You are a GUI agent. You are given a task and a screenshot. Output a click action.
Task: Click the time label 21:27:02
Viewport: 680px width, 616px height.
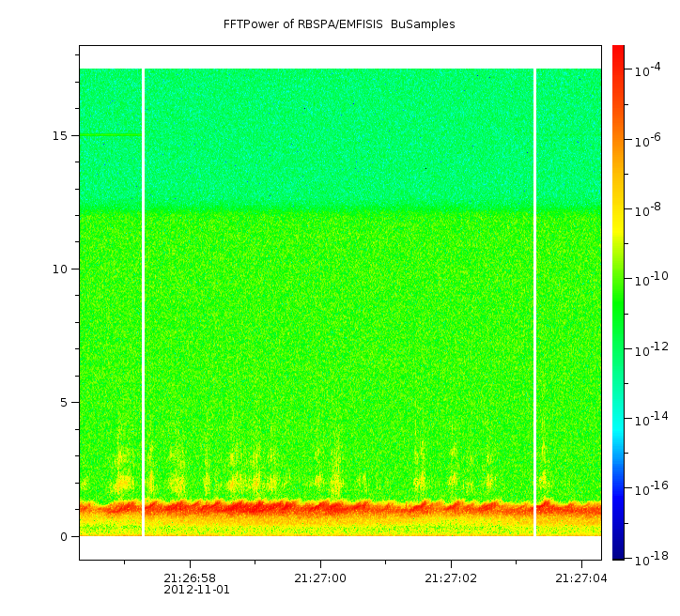click(x=451, y=578)
